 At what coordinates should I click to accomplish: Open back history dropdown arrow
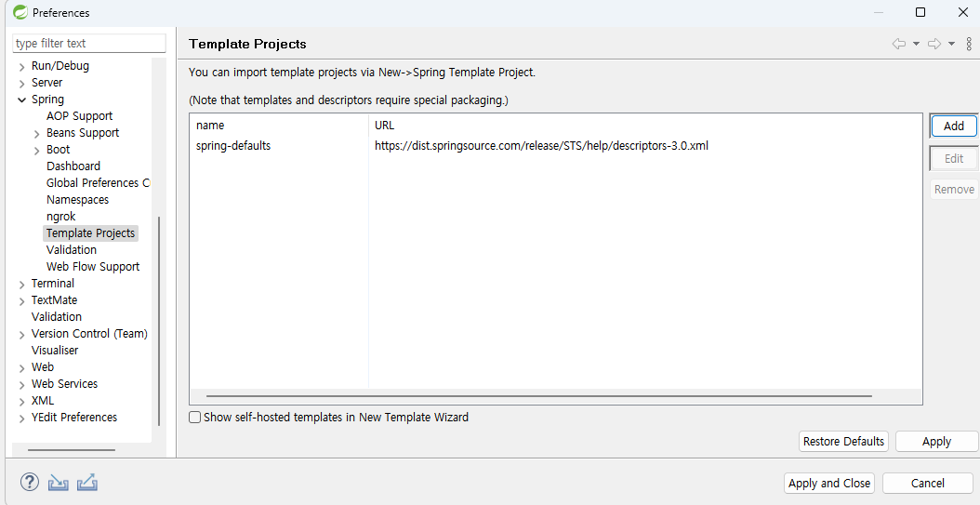coord(916,44)
